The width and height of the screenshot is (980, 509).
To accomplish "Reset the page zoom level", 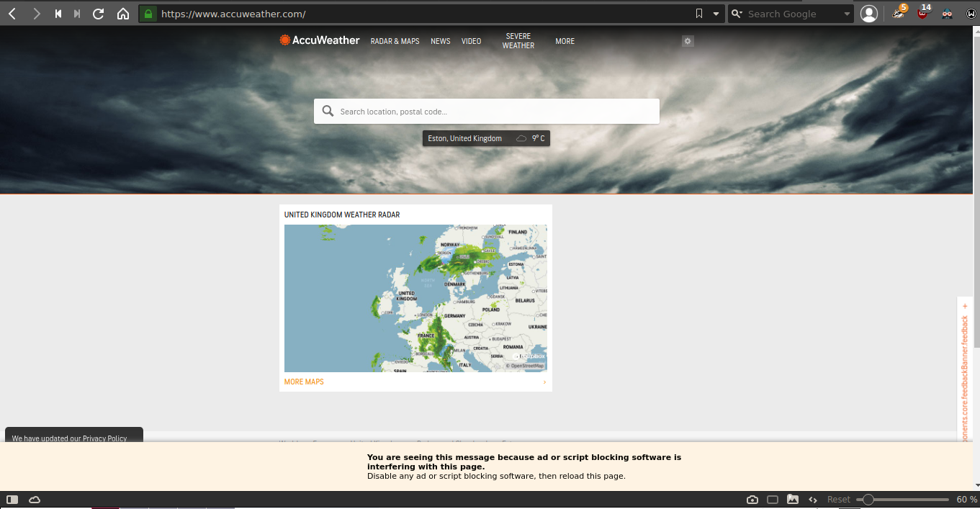I will [839, 500].
